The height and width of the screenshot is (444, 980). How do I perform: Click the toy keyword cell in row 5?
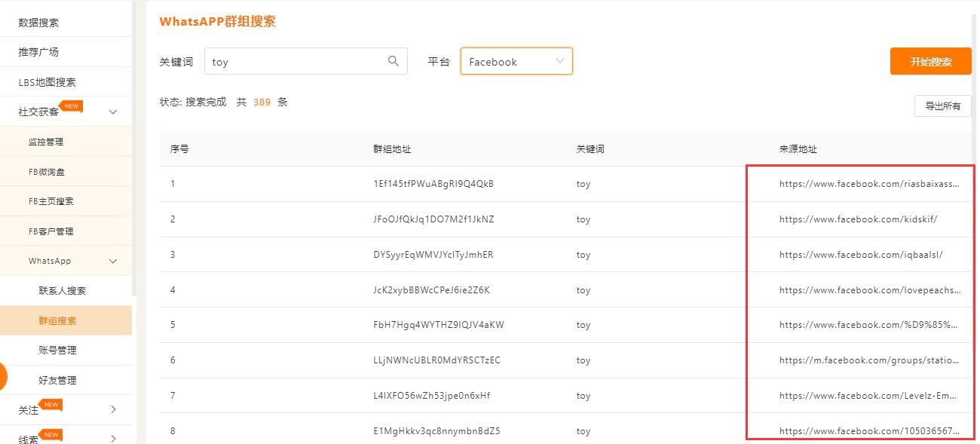click(x=583, y=325)
